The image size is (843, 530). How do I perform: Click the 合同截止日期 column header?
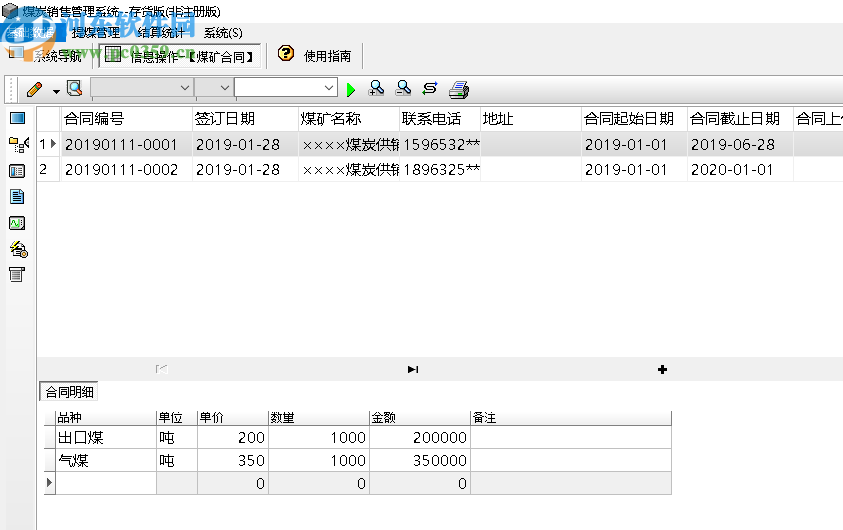click(x=740, y=119)
